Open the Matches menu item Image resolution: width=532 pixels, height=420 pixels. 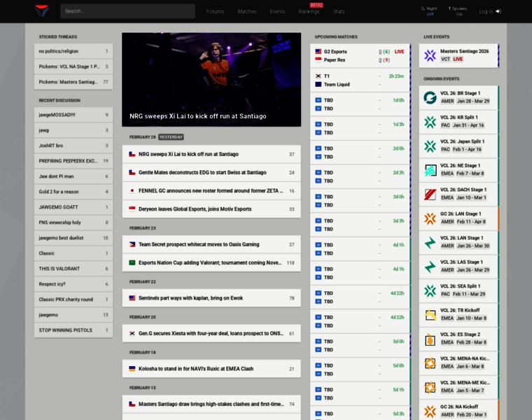pos(247,11)
